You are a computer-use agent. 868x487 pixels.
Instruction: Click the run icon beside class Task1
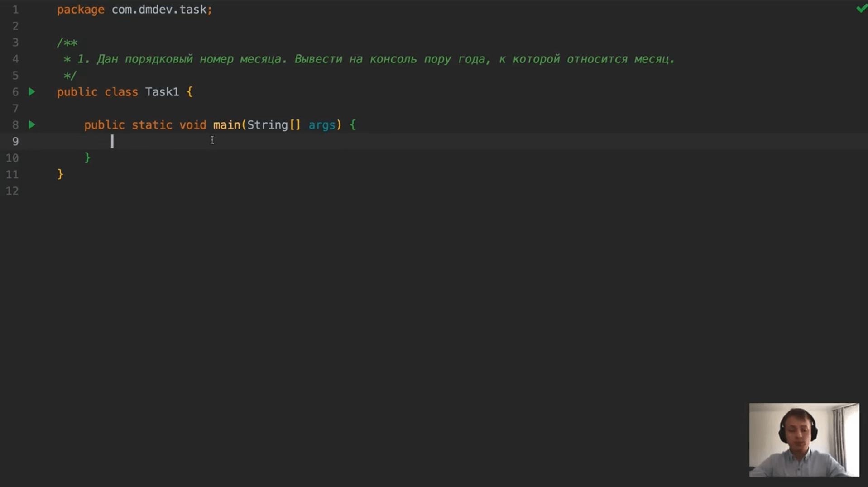(x=32, y=92)
